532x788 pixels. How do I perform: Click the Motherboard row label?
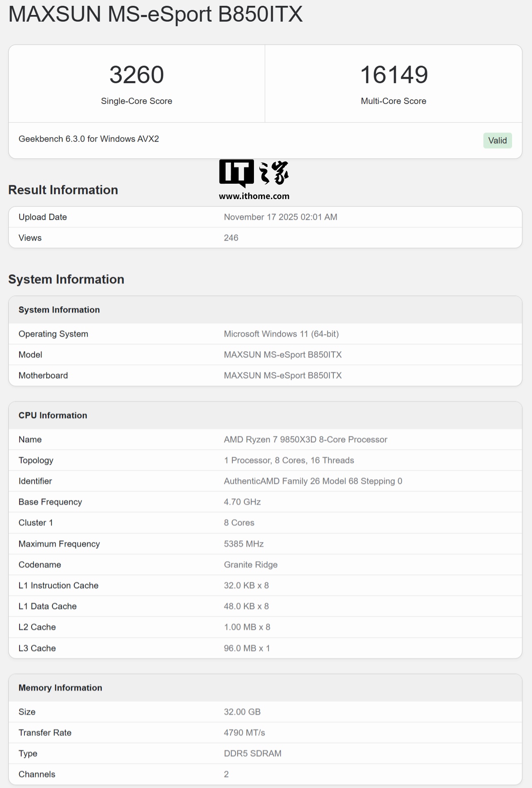click(x=43, y=375)
